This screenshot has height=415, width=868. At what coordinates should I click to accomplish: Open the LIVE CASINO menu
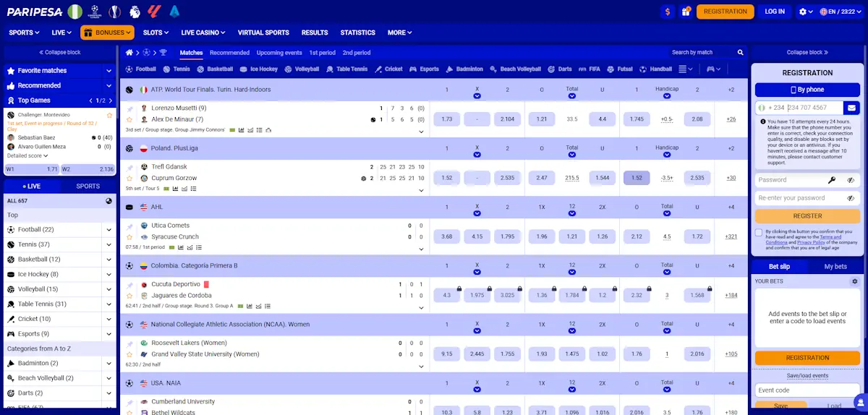tap(203, 33)
